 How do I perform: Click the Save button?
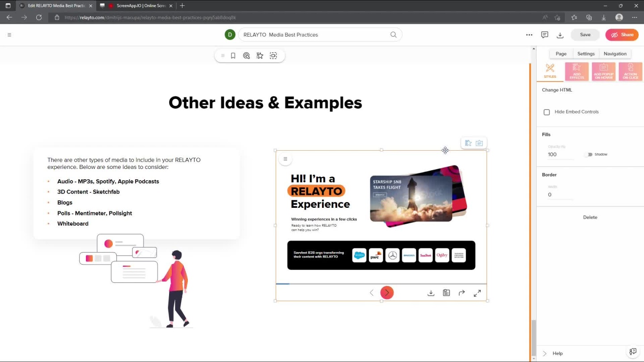585,35
